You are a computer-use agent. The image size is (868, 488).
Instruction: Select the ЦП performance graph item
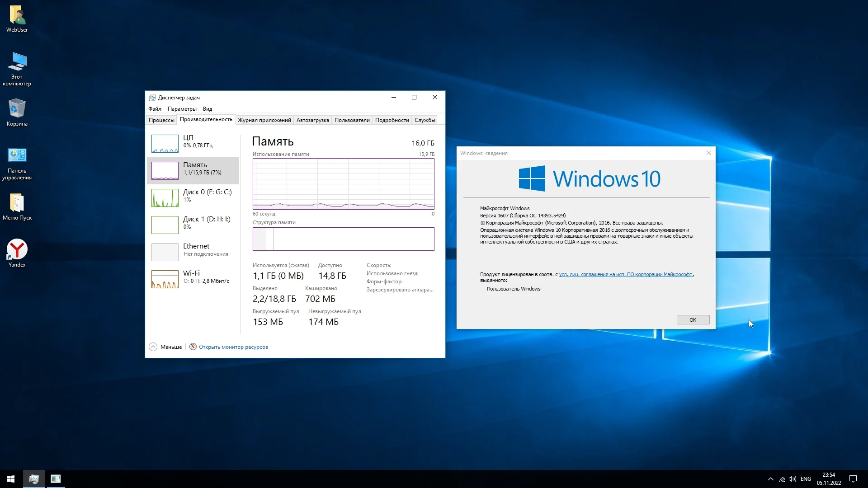pyautogui.click(x=193, y=144)
